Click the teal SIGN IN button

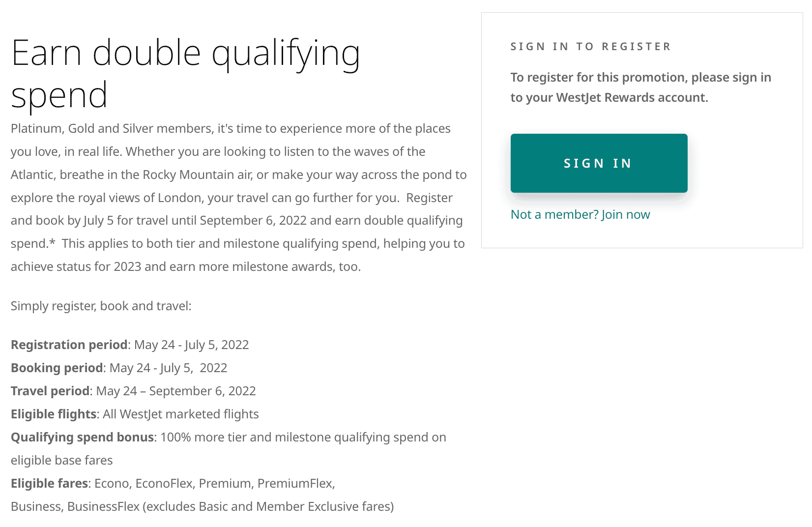pos(598,163)
